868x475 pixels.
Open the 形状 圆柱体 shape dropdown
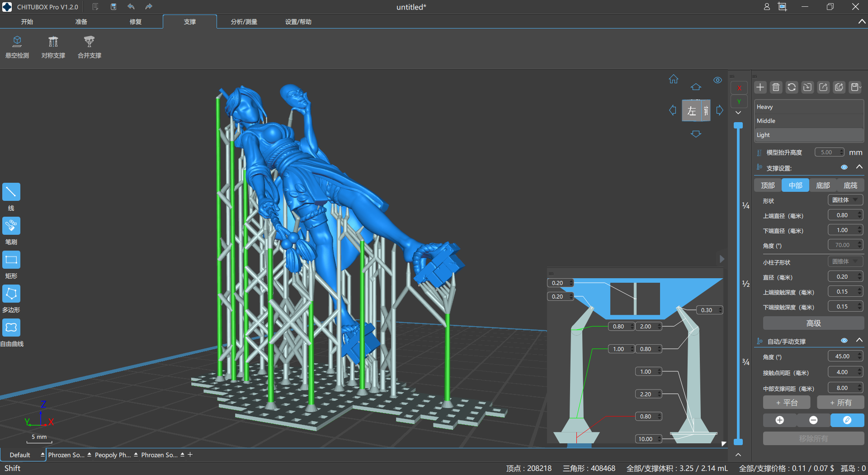click(845, 200)
